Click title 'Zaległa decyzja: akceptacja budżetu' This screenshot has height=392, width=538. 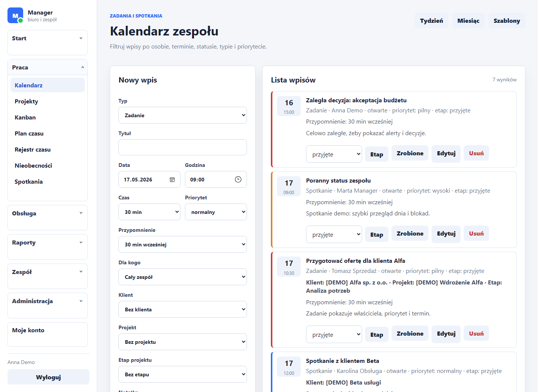click(356, 100)
